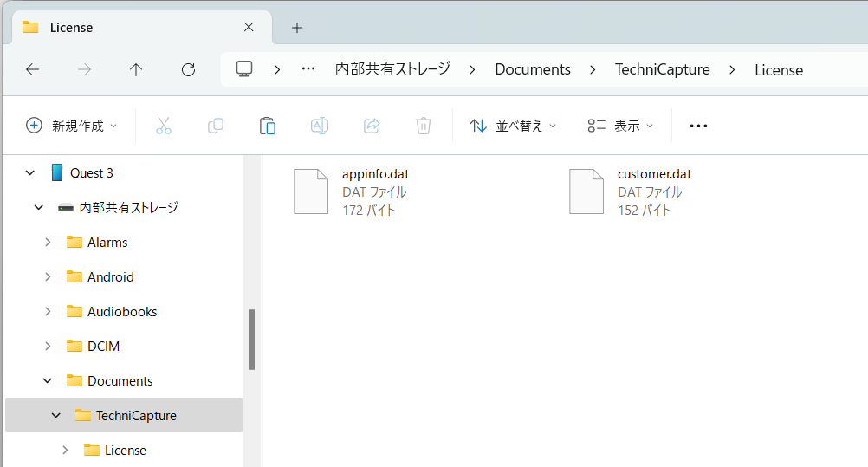Expand the Alarms folder node
The width and height of the screenshot is (868, 467).
pyautogui.click(x=48, y=242)
